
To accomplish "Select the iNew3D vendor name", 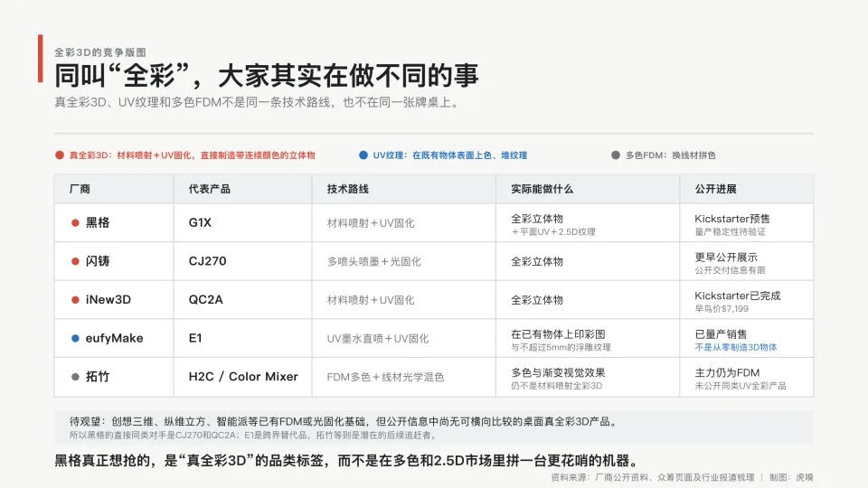I will point(108,299).
